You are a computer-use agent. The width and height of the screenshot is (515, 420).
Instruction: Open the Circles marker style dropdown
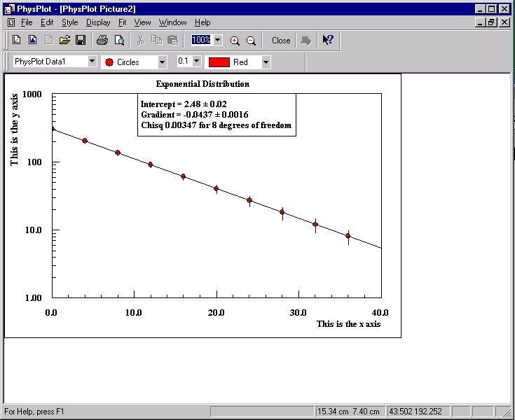[162, 62]
